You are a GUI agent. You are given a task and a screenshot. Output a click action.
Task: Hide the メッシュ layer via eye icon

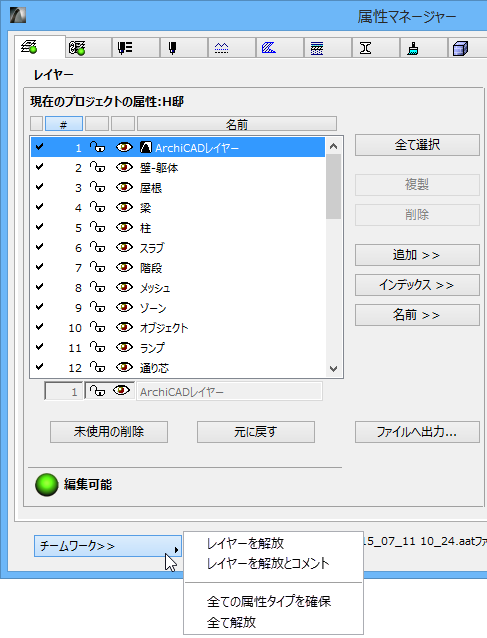pyautogui.click(x=124, y=287)
